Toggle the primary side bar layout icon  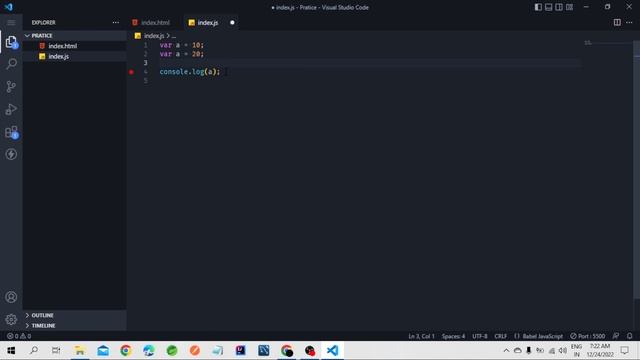pyautogui.click(x=538, y=7)
